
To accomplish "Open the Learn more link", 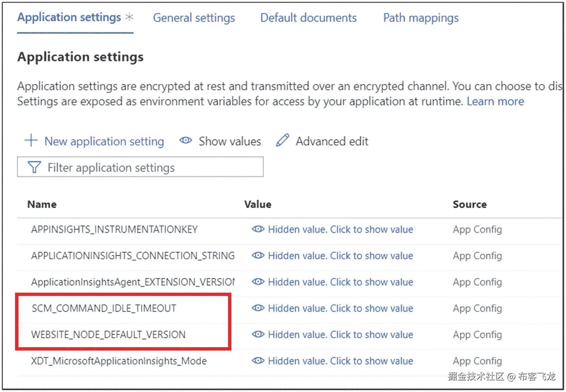I will 495,101.
